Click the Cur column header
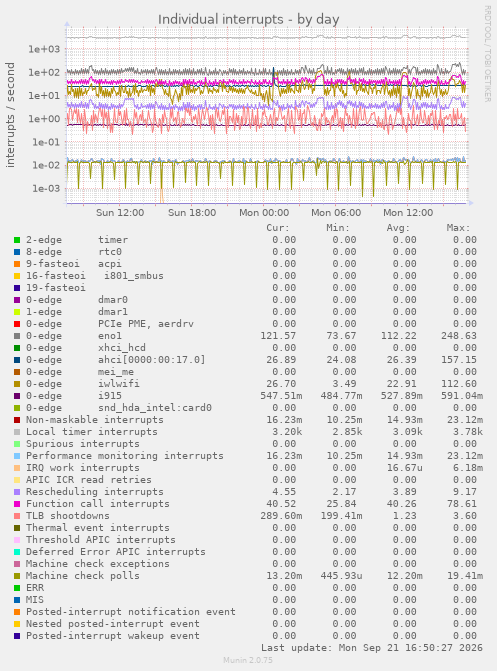The height and width of the screenshot is (671, 497). (x=278, y=228)
